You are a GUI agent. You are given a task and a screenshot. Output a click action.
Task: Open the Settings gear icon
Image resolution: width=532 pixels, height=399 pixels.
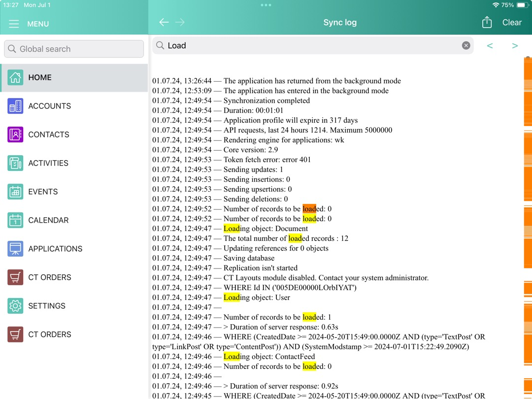15,306
